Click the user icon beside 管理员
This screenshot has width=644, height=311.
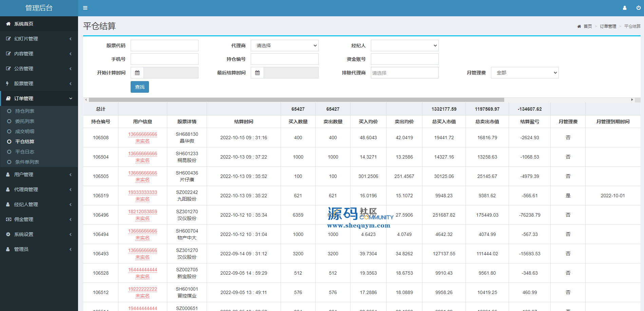coord(8,249)
